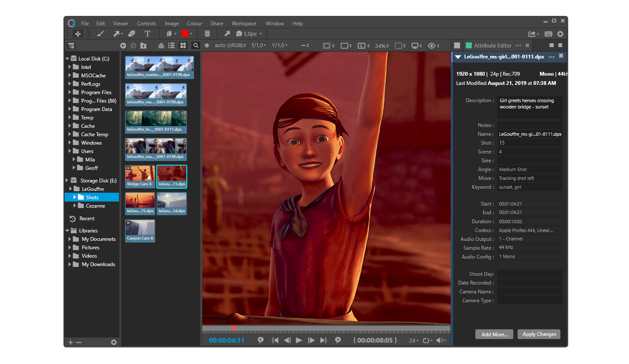Open search in file browser
The image size is (629, 364).
pos(196,45)
